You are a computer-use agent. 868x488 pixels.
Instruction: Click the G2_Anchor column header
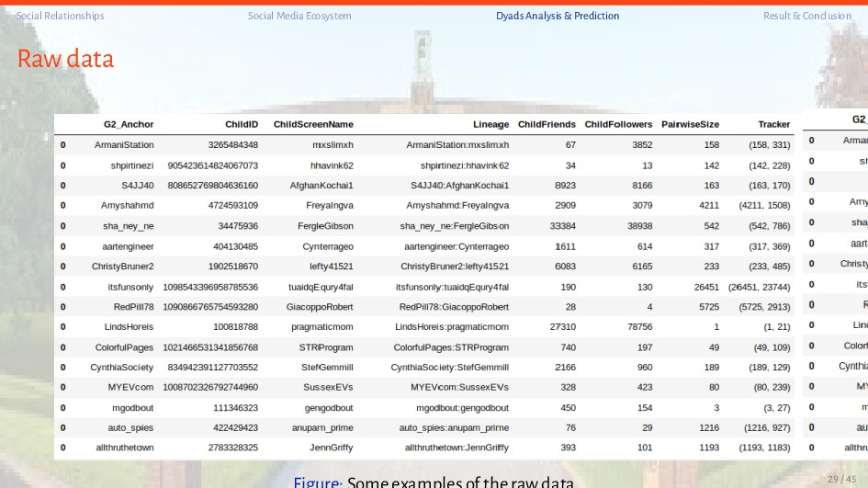click(129, 124)
